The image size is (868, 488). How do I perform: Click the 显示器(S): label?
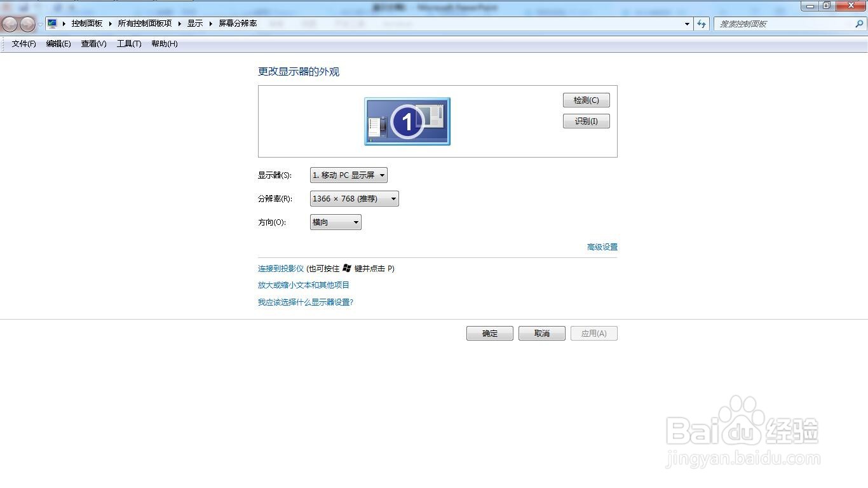(275, 175)
